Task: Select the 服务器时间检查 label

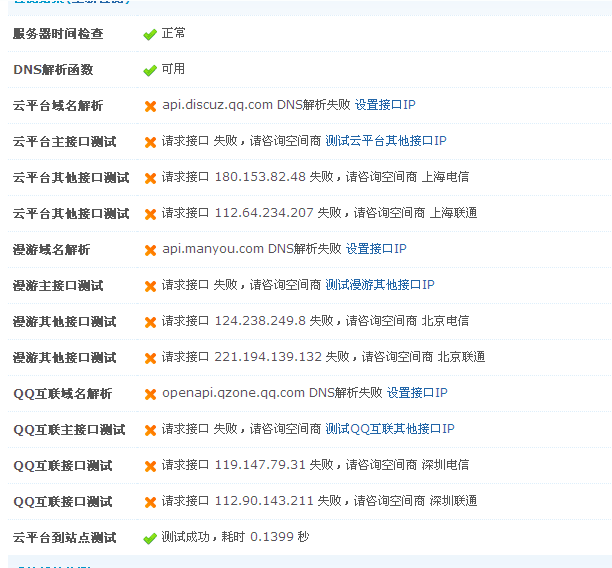Action: click(x=58, y=34)
